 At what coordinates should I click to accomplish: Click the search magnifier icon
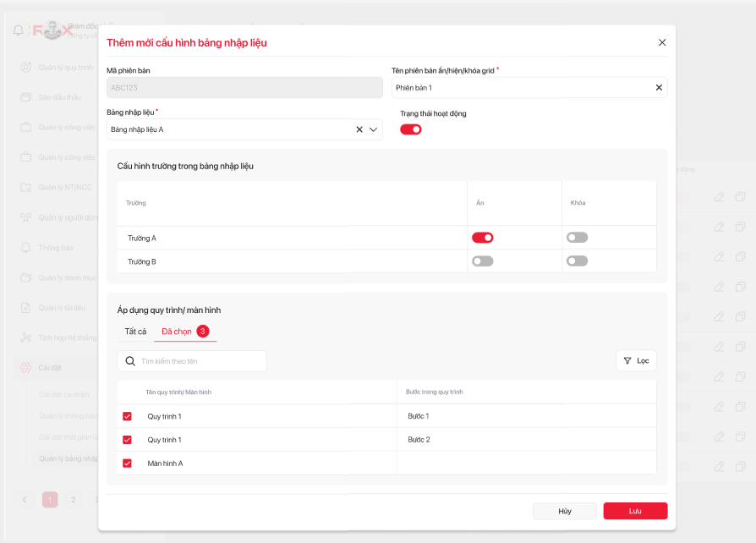pos(130,361)
